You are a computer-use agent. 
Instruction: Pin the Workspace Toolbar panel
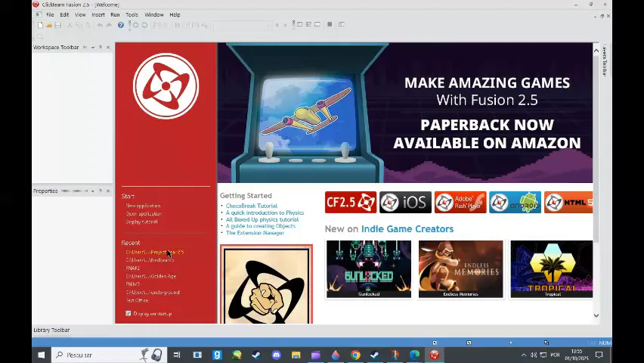pyautogui.click(x=101, y=48)
